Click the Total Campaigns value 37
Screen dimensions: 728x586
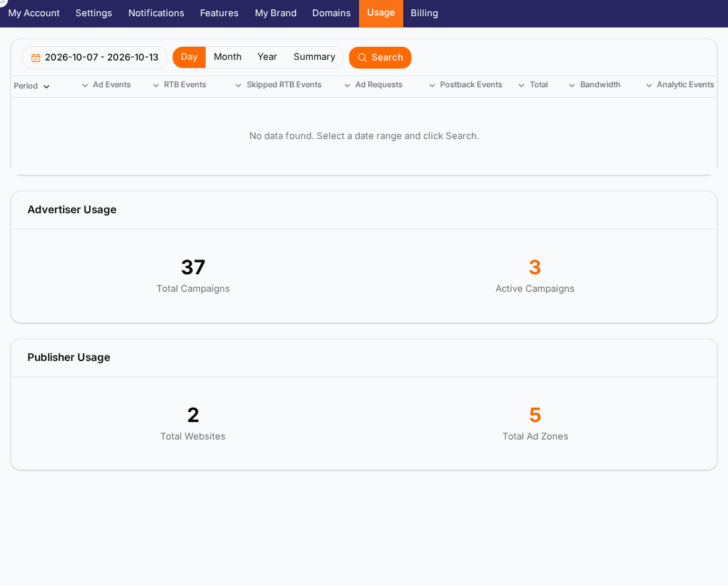(x=193, y=267)
